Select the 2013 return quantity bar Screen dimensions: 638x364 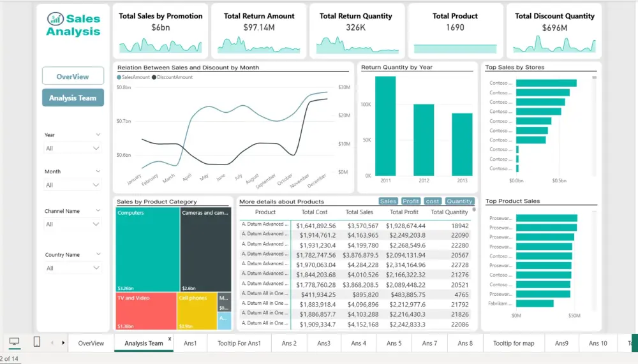(462, 144)
